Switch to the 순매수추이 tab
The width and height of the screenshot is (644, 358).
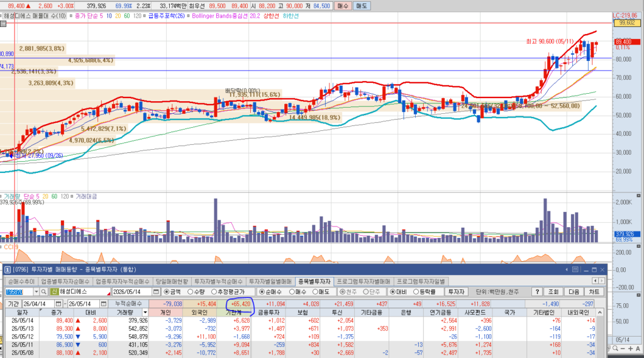pyautogui.click(x=21, y=281)
